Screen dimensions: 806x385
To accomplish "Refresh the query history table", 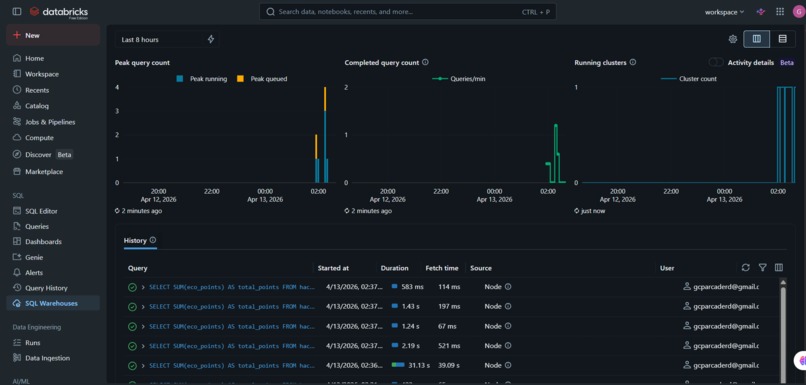I will (745, 267).
